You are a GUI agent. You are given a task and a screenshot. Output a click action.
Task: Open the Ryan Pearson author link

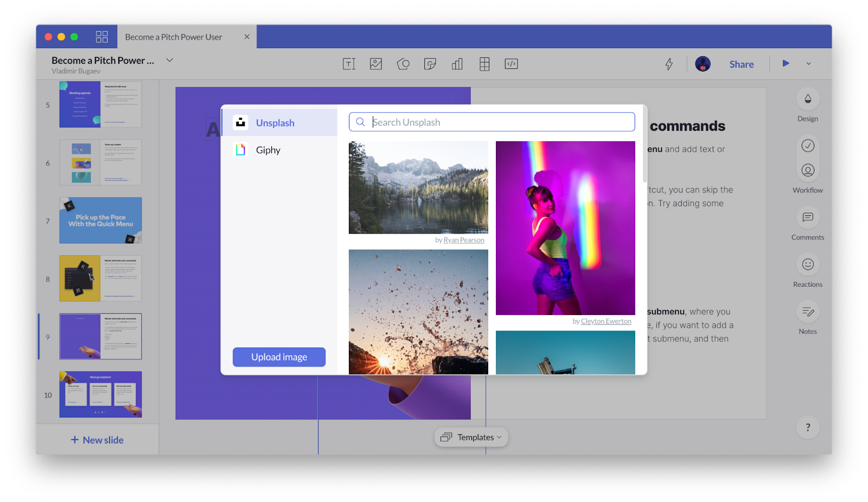[463, 240]
